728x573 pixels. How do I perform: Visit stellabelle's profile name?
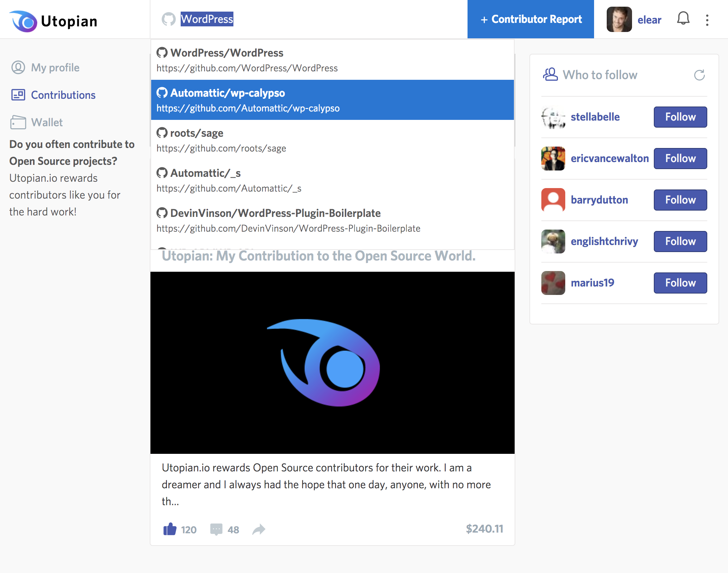595,117
